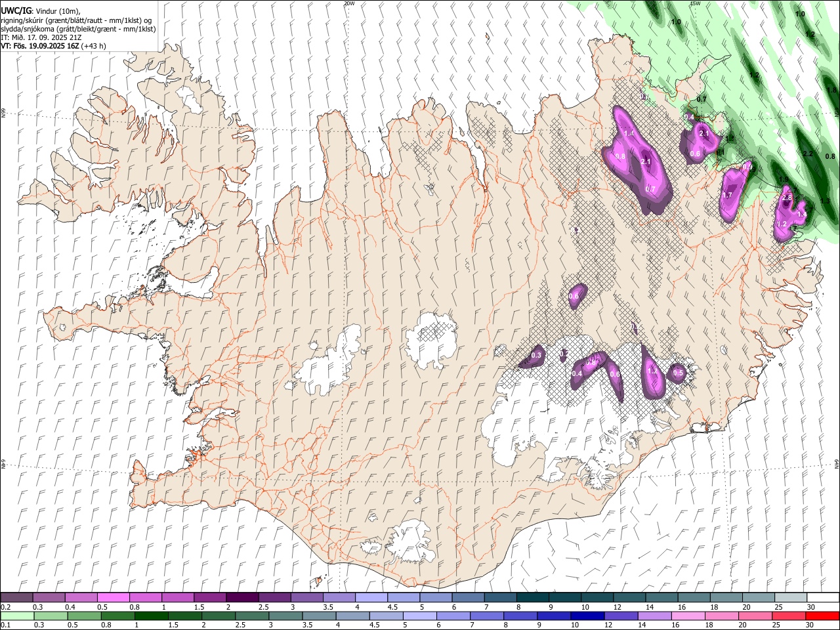Click the violet 12 swatch in rain legend
The width and height of the screenshot is (840, 630).
pos(621,616)
